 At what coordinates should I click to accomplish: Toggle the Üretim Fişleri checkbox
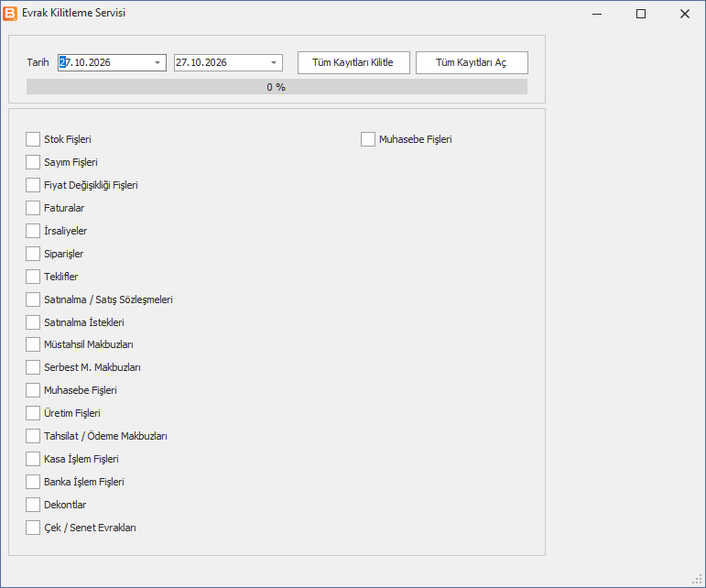(33, 413)
